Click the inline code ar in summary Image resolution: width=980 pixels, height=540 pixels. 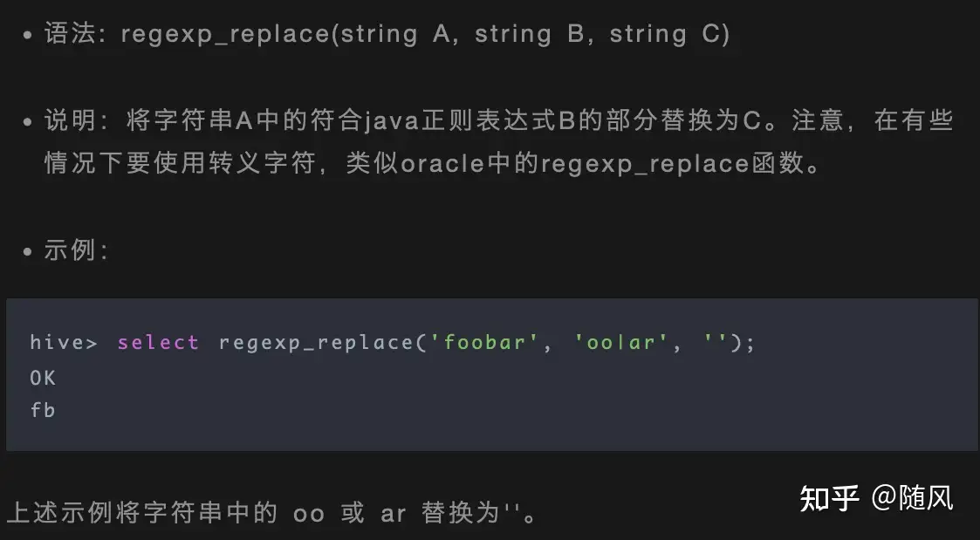point(393,514)
